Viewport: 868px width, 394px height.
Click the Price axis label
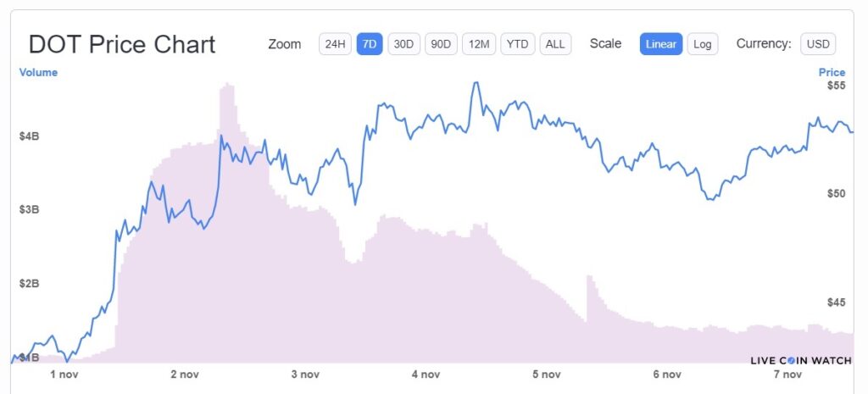832,73
